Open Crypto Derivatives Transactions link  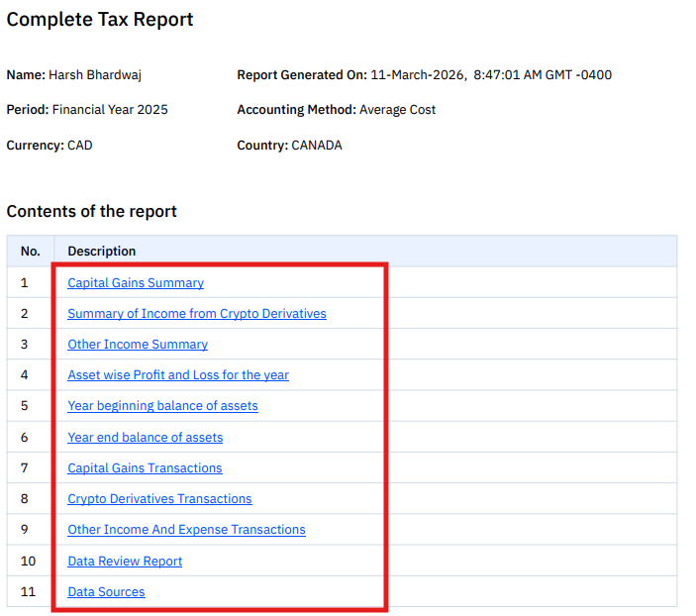click(x=159, y=499)
